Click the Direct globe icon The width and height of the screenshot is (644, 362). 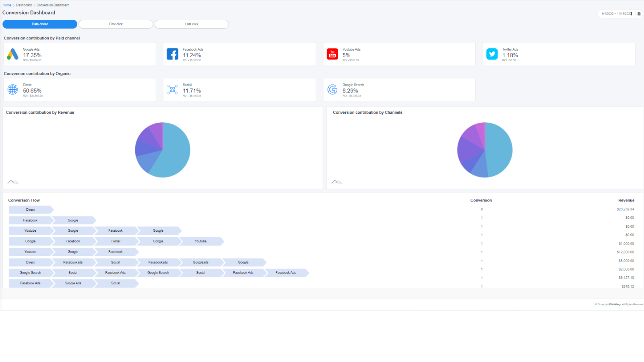12,89
